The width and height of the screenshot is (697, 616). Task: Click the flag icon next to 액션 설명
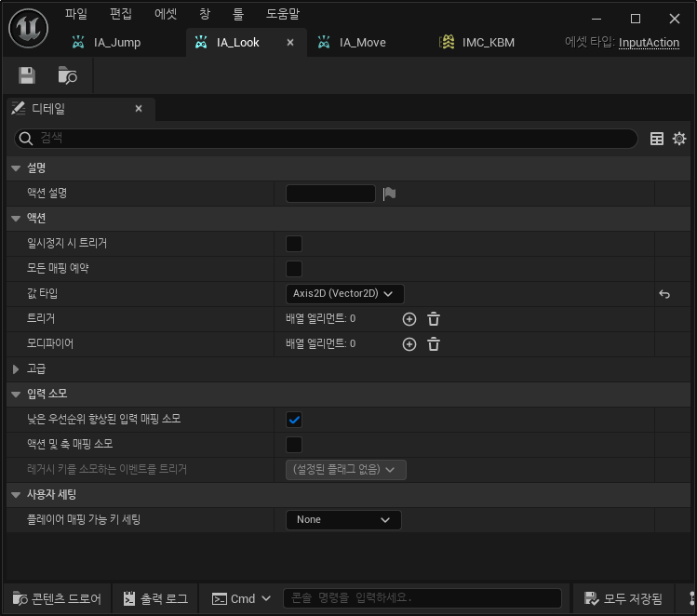pos(389,194)
